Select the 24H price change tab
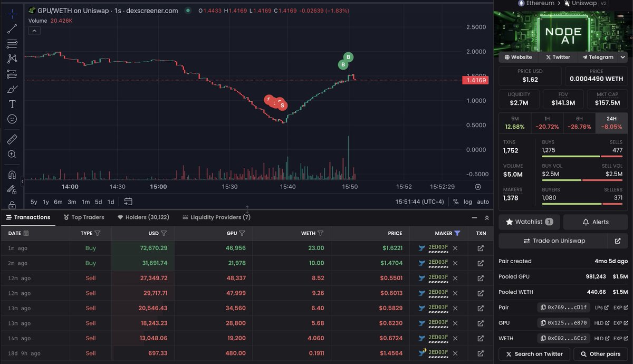This screenshot has height=364, width=633. pos(611,123)
